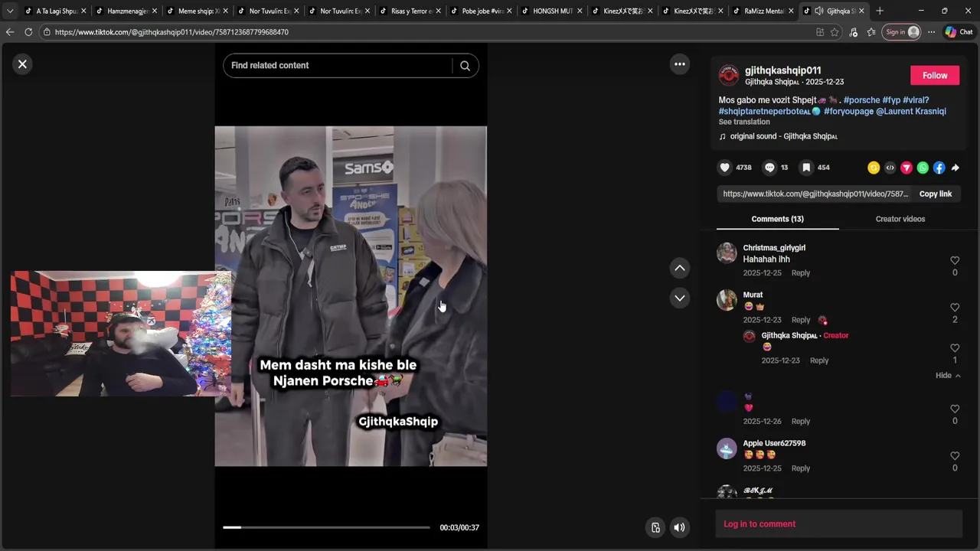The width and height of the screenshot is (980, 551).
Task: Click the browser address bar URL
Action: (x=171, y=32)
